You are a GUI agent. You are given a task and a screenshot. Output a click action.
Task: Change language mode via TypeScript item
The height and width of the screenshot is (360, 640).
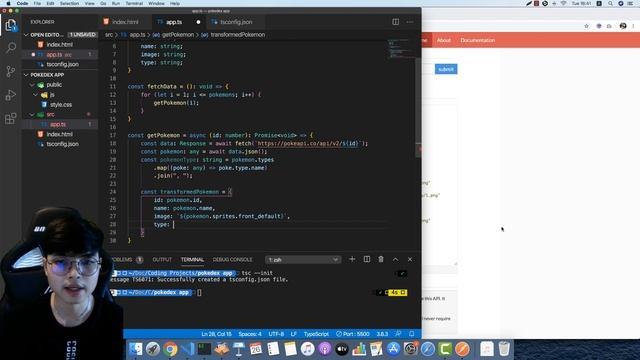click(x=316, y=334)
